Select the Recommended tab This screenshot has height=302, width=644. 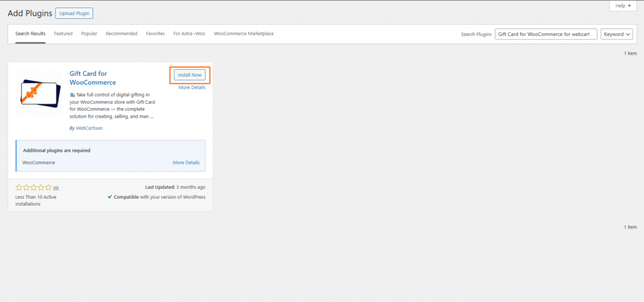(x=121, y=33)
